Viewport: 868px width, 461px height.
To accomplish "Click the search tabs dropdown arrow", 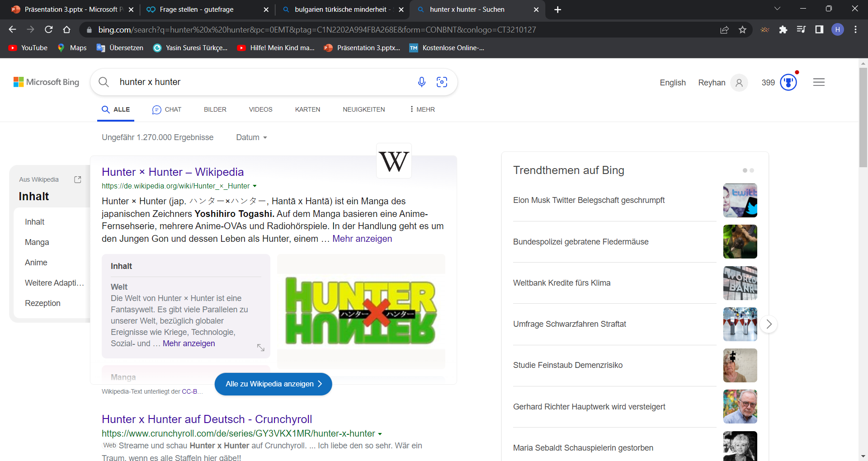I will pyautogui.click(x=778, y=9).
